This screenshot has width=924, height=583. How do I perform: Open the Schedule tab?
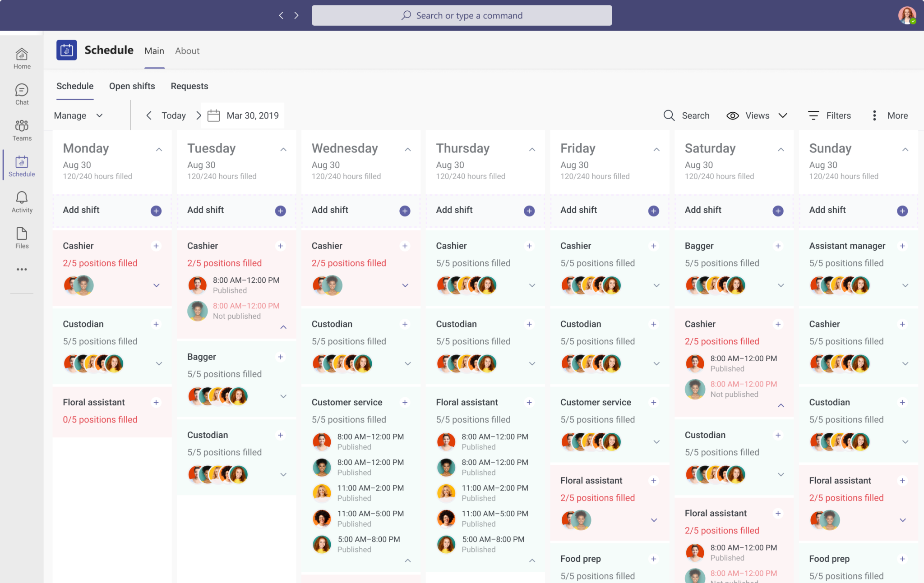point(74,86)
